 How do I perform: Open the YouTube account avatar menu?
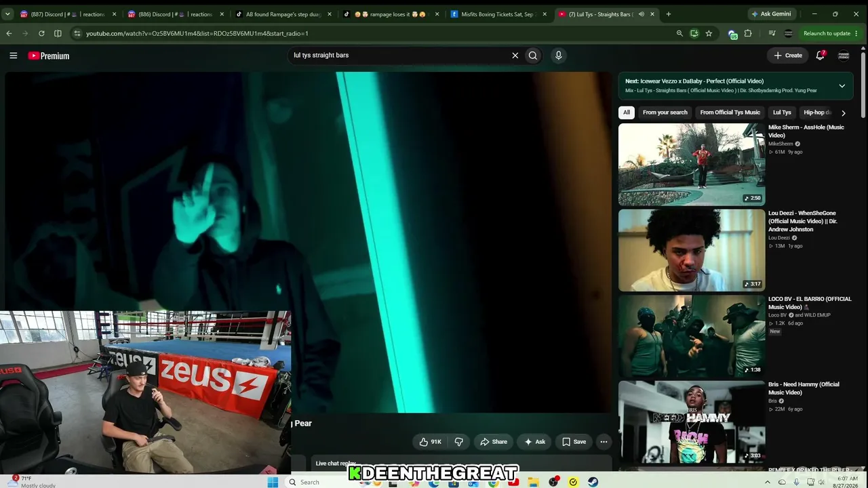pyautogui.click(x=844, y=56)
